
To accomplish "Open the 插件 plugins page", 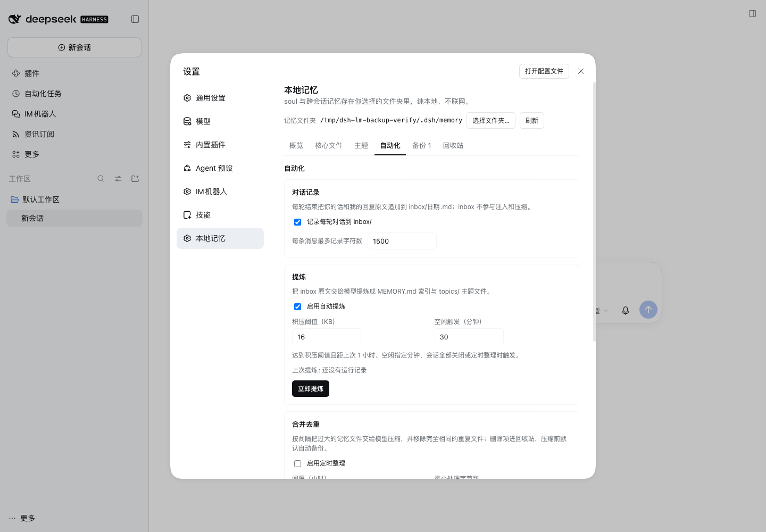I will click(x=74, y=73).
